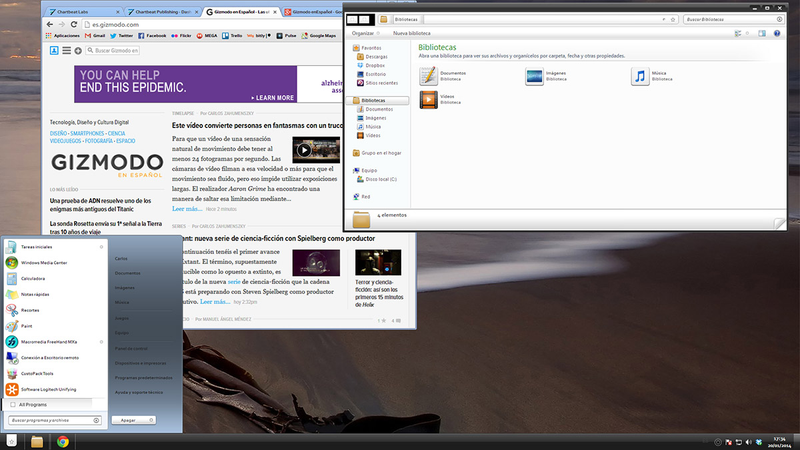Screen dimensions: 800x450
Task: Select Descargas in the Explorer sidebar
Action: tap(373, 57)
